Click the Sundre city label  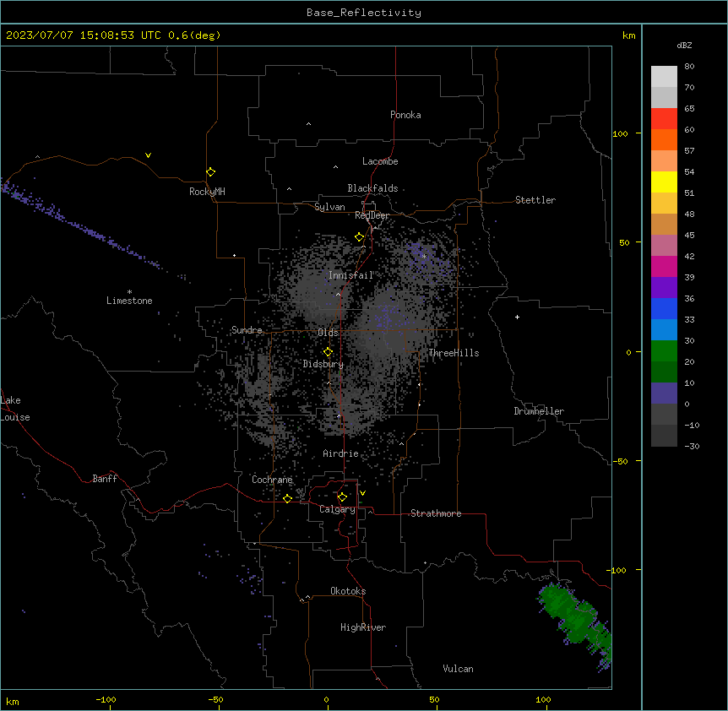247,330
